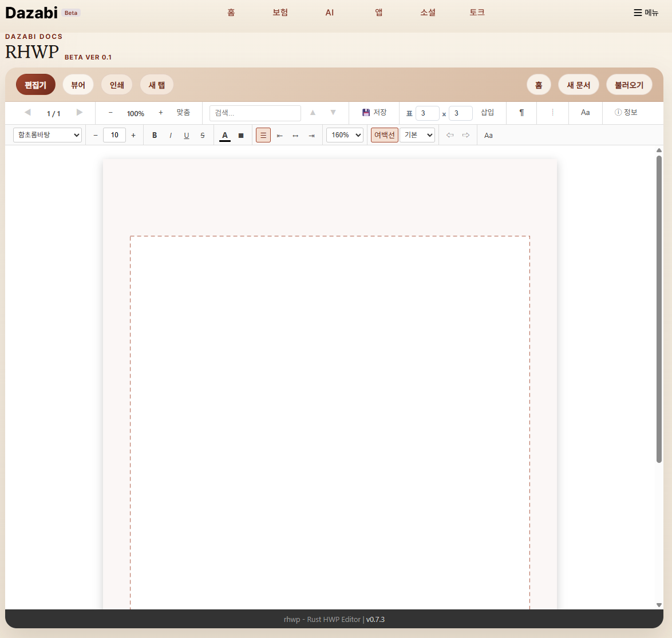
Task: Apply italic formatting
Action: 171,136
